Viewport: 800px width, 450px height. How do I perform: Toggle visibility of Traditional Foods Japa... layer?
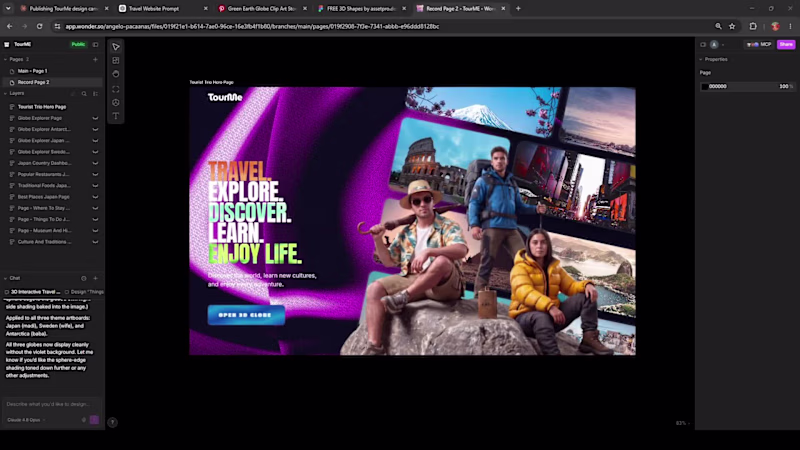point(95,186)
